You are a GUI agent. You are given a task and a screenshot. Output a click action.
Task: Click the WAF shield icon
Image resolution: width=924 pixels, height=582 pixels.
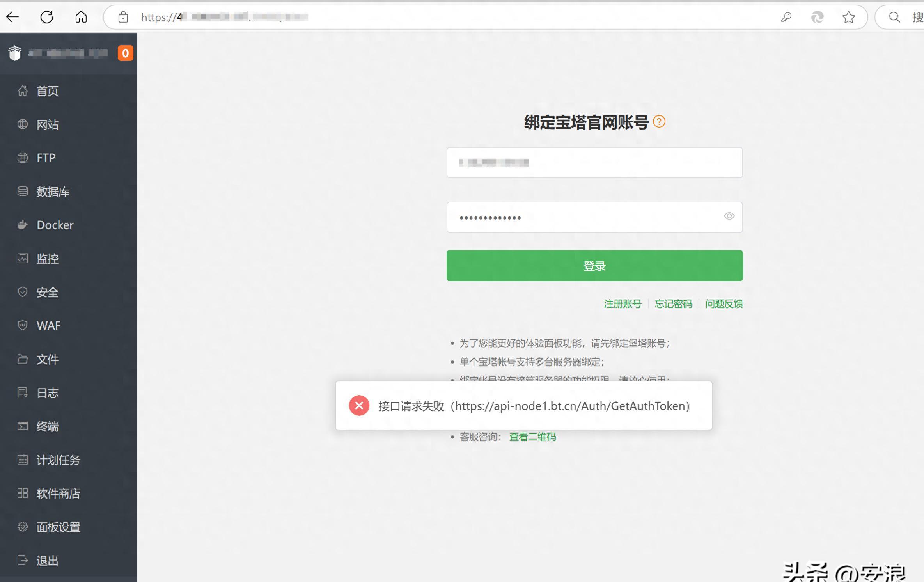click(x=23, y=325)
